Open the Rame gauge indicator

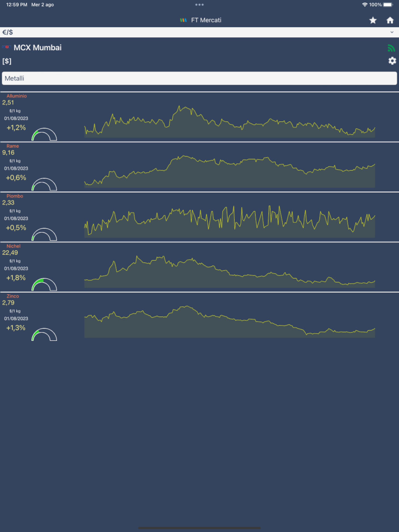click(x=44, y=184)
